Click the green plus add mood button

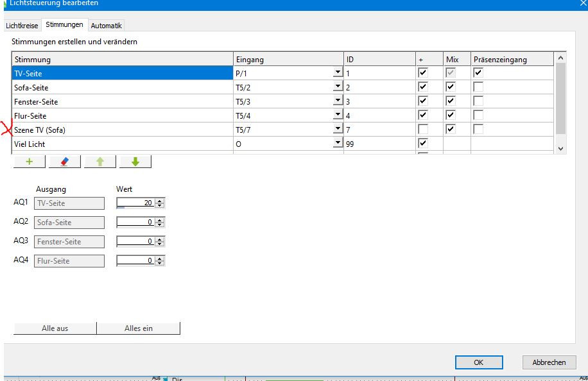click(30, 162)
